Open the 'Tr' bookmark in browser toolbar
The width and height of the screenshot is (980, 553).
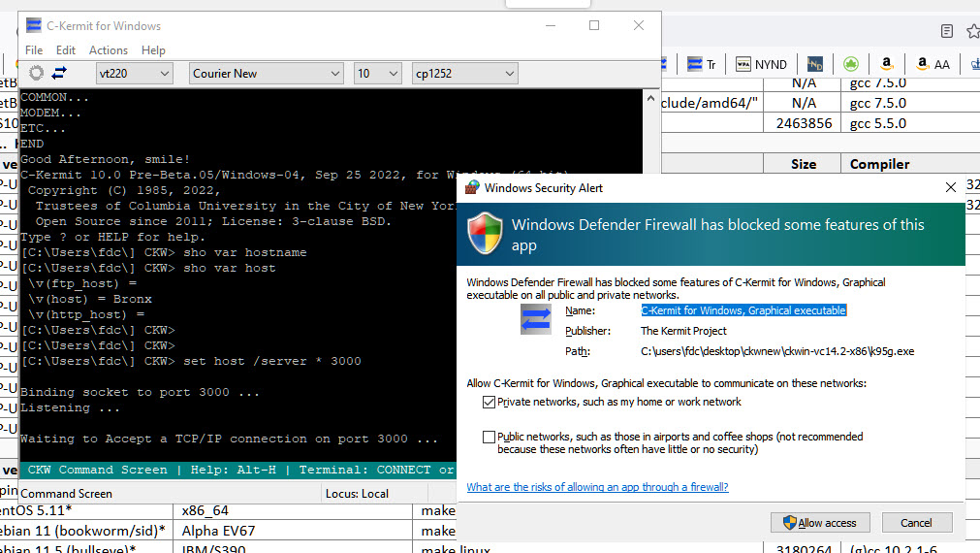[701, 64]
